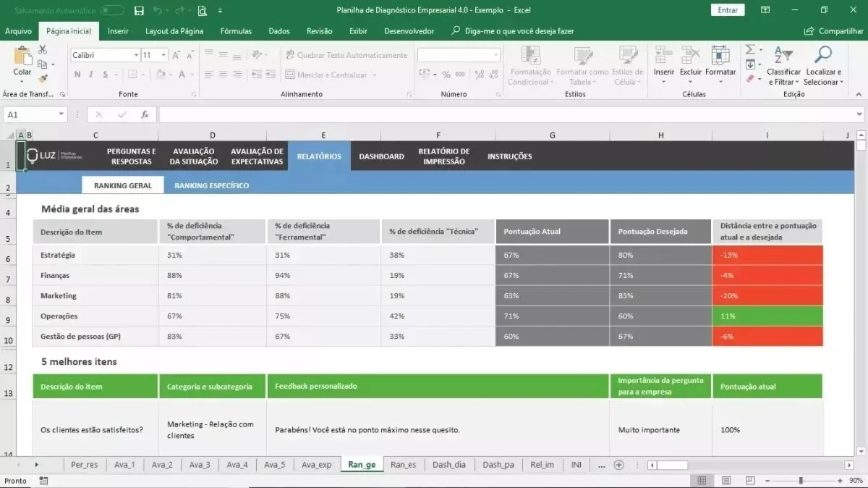The width and height of the screenshot is (868, 488).
Task: Expand the formula bar chevron
Action: [x=859, y=114]
